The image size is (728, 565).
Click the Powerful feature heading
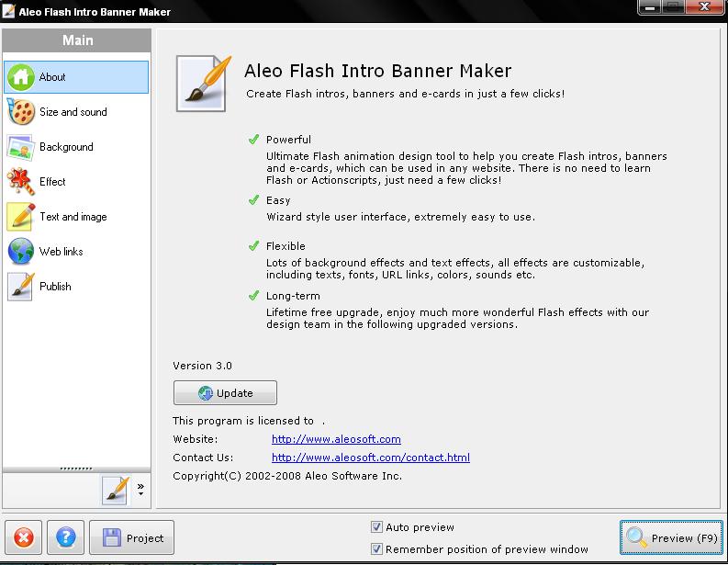coord(288,140)
